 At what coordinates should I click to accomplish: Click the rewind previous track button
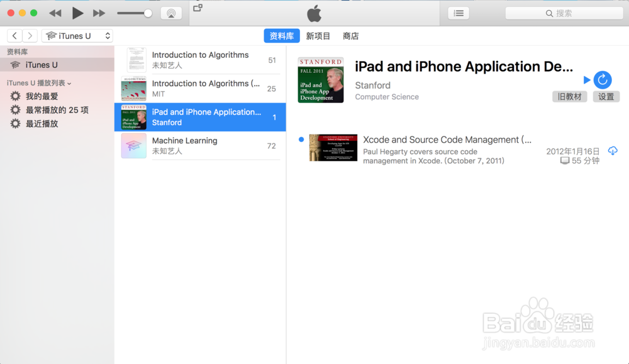[55, 13]
